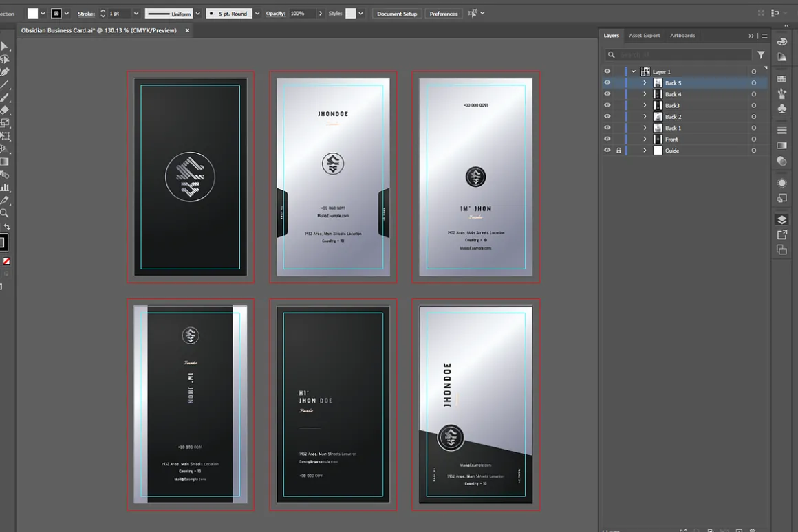Toggle Layer 1 visibility eye
Image resolution: width=798 pixels, height=532 pixels.
tap(607, 71)
